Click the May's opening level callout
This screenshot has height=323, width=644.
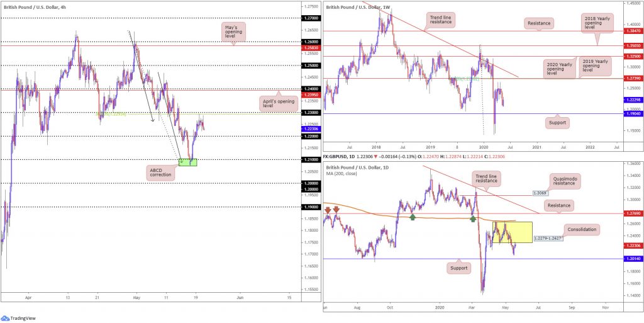pyautogui.click(x=234, y=33)
